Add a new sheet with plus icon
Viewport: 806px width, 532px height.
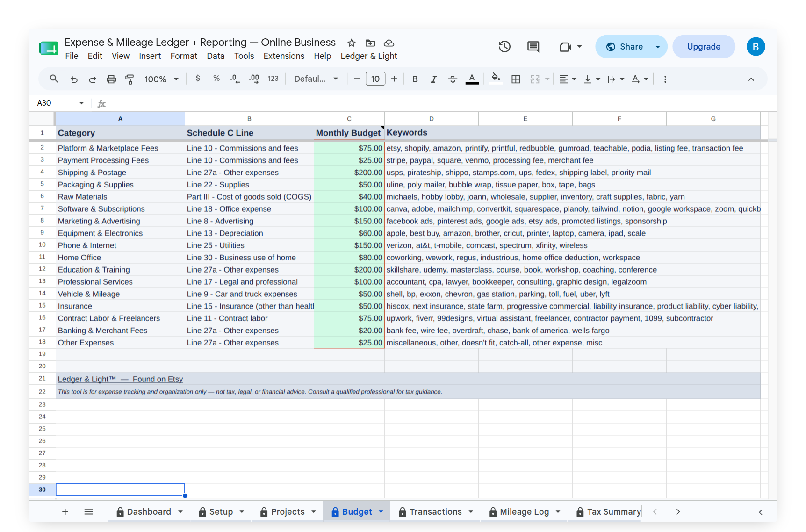65,512
